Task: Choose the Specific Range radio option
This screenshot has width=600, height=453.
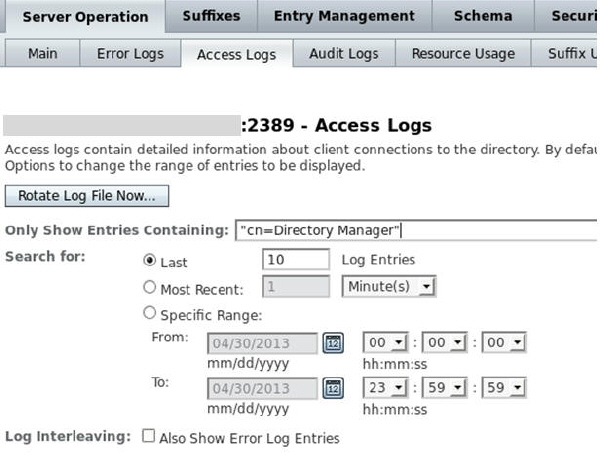Action: tap(150, 315)
